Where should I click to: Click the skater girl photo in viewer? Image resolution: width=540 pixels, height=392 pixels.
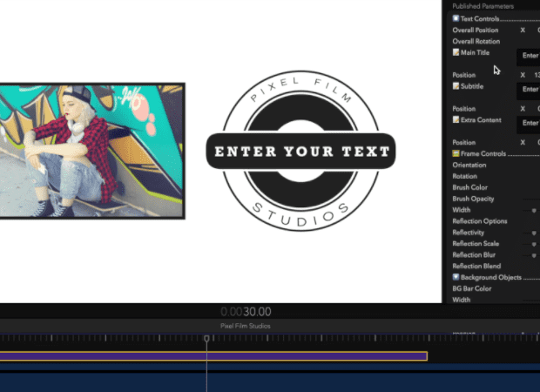[x=92, y=151]
